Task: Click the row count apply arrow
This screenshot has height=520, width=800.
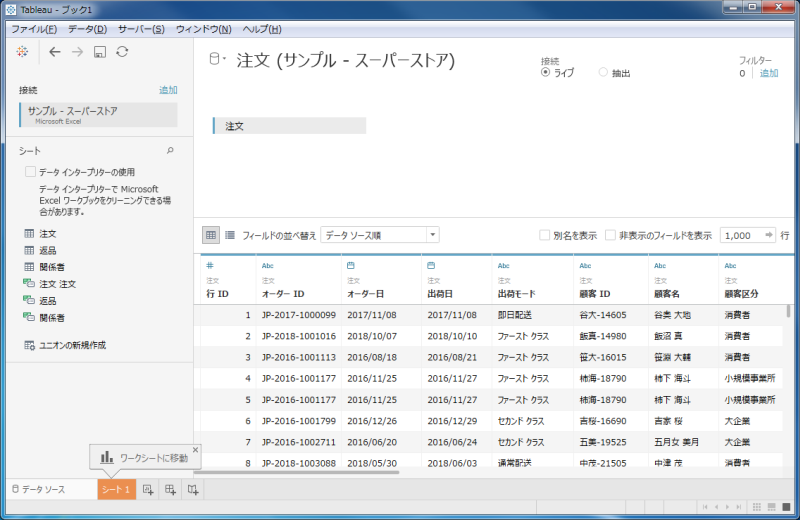Action: coord(768,235)
